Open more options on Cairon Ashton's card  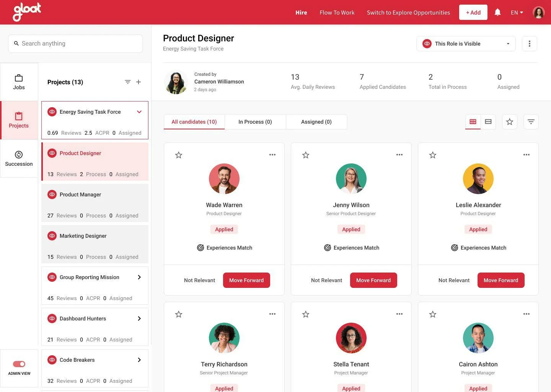point(527,314)
